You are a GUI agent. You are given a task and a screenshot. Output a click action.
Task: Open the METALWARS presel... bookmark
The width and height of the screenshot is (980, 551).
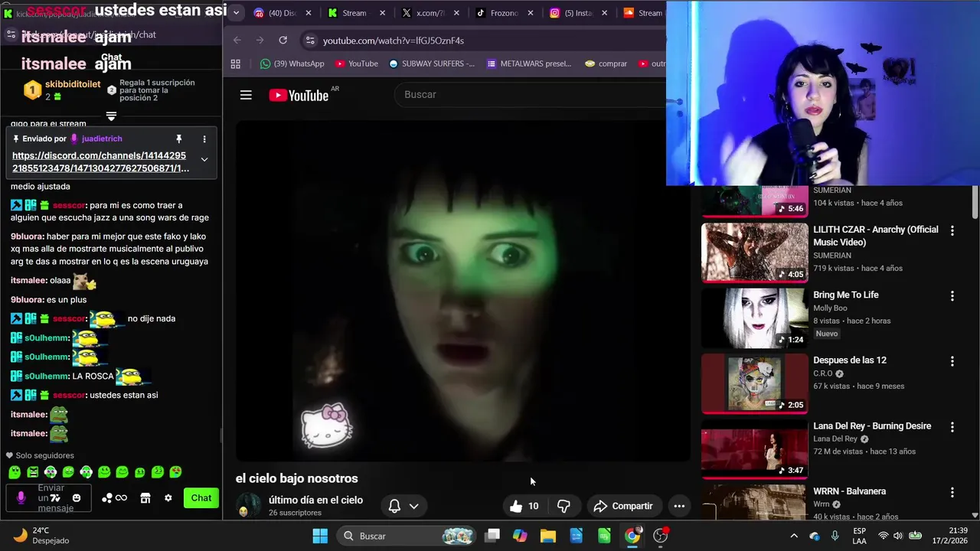pyautogui.click(x=529, y=64)
